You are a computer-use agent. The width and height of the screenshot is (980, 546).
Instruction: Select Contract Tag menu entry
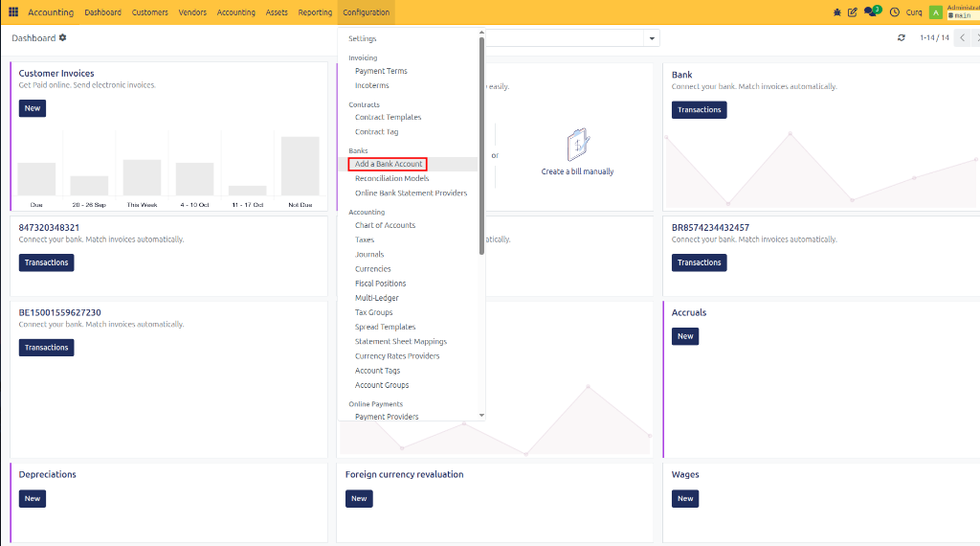pos(377,131)
